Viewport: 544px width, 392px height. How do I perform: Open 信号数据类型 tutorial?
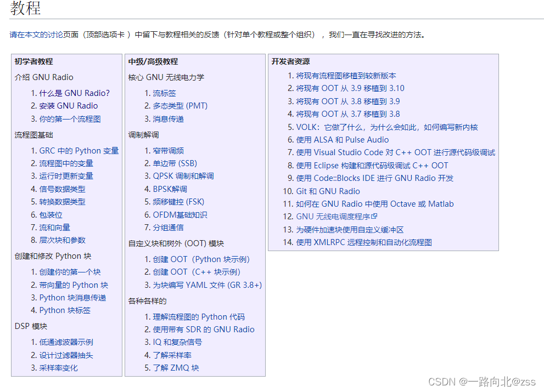pos(62,189)
